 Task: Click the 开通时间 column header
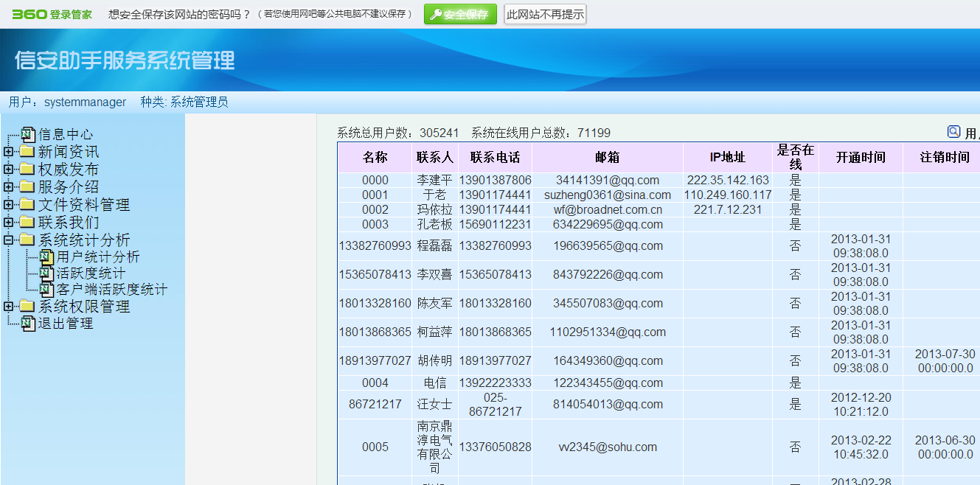(x=861, y=158)
